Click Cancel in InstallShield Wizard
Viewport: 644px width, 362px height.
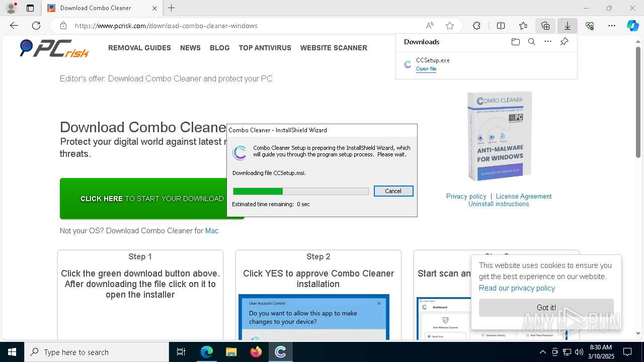click(x=393, y=191)
